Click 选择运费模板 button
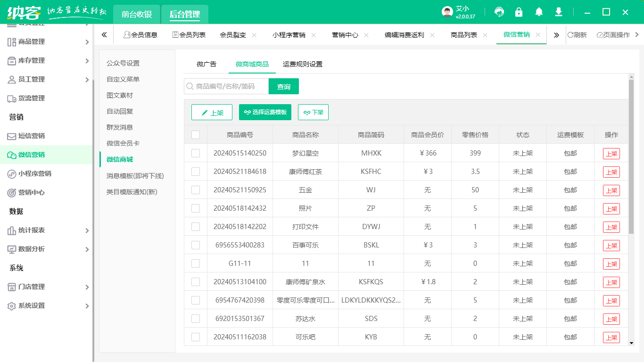The width and height of the screenshot is (644, 362). (x=265, y=112)
